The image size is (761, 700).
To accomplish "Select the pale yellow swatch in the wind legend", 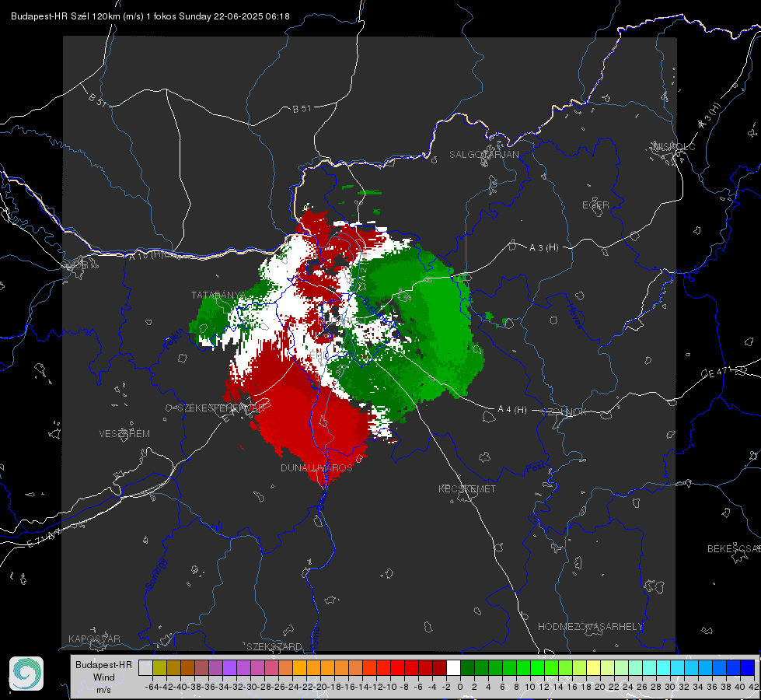I will [594, 667].
